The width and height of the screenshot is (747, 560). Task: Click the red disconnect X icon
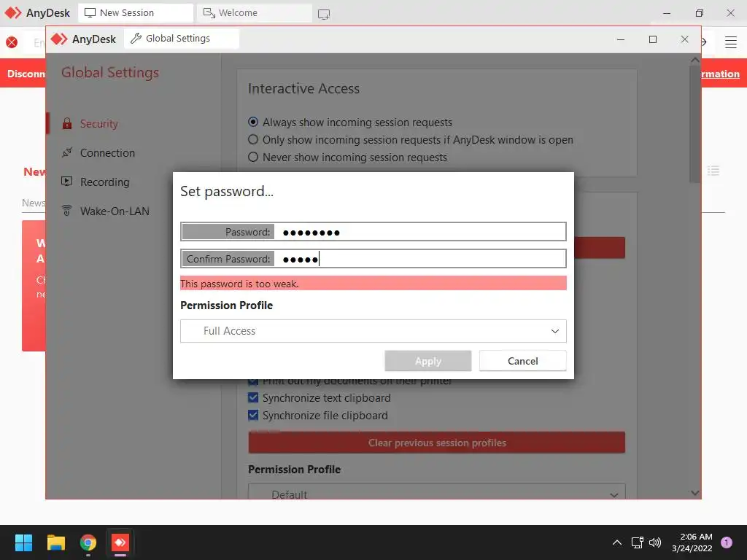12,42
